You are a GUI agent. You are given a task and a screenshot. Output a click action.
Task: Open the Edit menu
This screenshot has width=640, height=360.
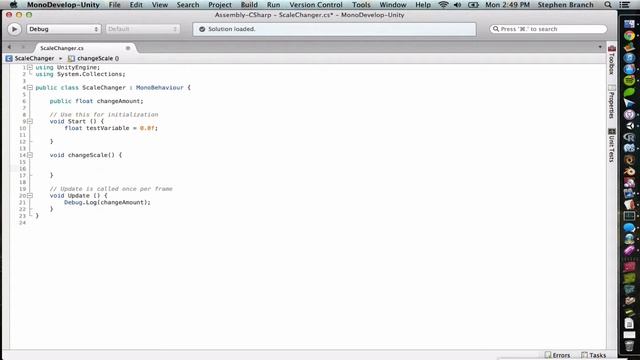click(136, 5)
